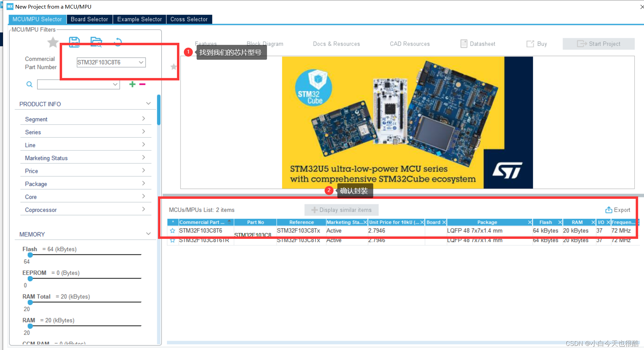
Task: Expand the Package filter section
Action: click(85, 184)
